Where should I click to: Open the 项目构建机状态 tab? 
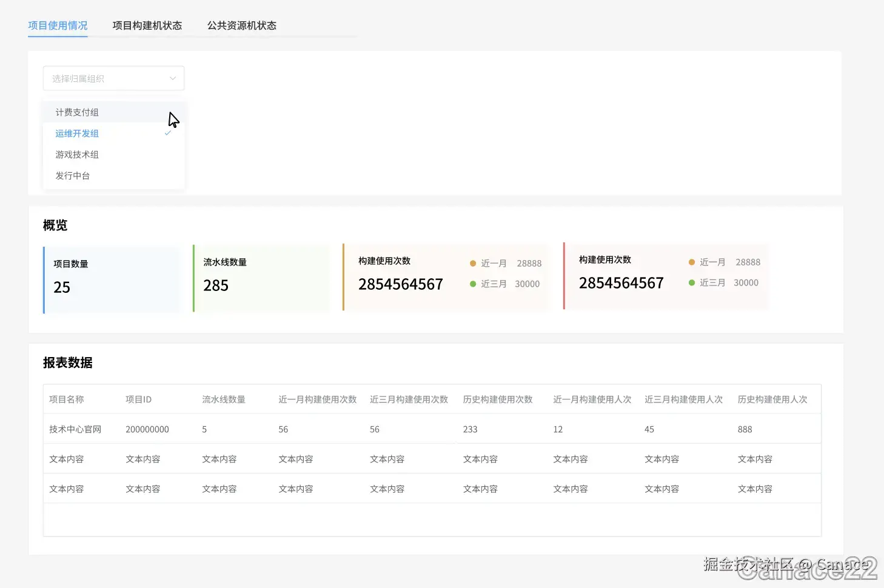point(147,25)
